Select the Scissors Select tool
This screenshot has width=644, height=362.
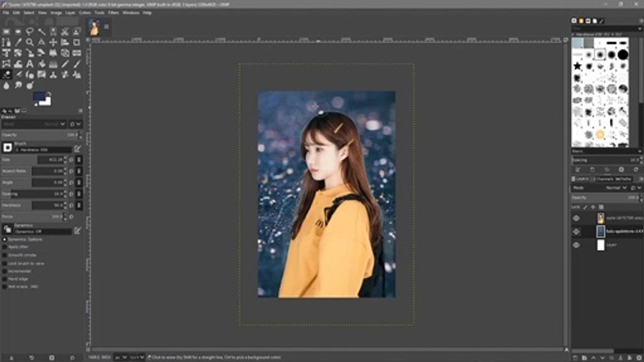pos(65,31)
